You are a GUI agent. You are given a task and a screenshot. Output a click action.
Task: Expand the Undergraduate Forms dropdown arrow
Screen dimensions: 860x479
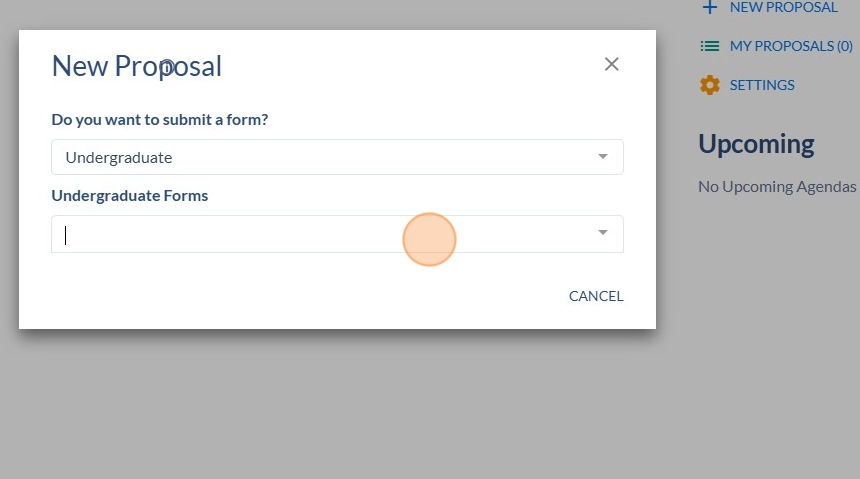pos(603,233)
